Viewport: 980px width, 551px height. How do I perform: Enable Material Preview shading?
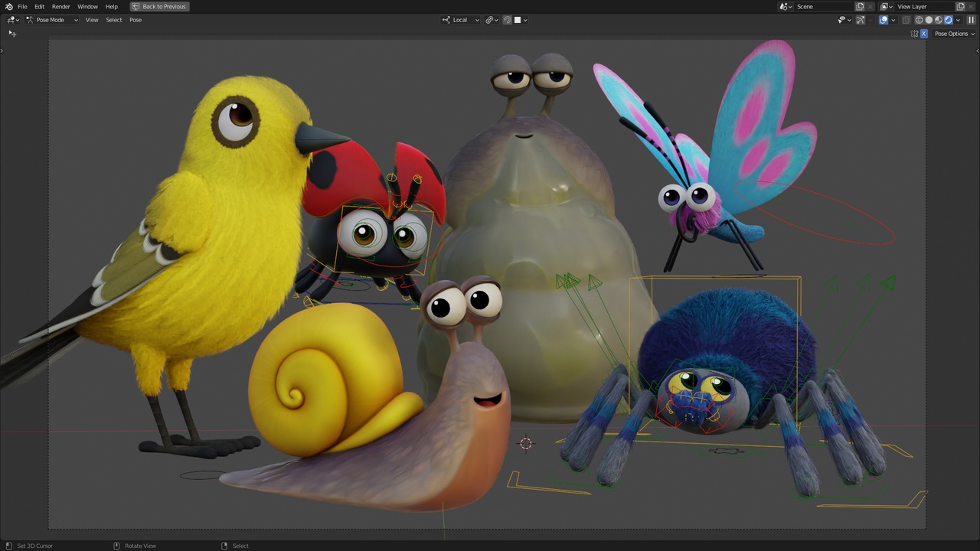pos(938,20)
